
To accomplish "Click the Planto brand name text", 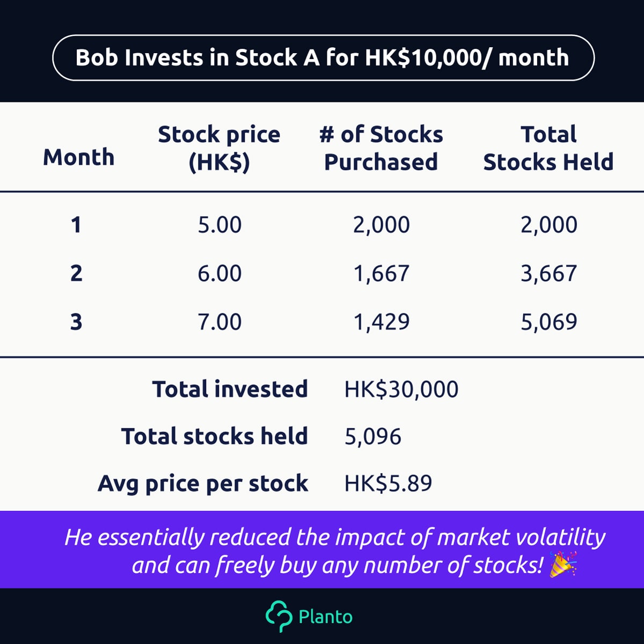I will click(325, 617).
